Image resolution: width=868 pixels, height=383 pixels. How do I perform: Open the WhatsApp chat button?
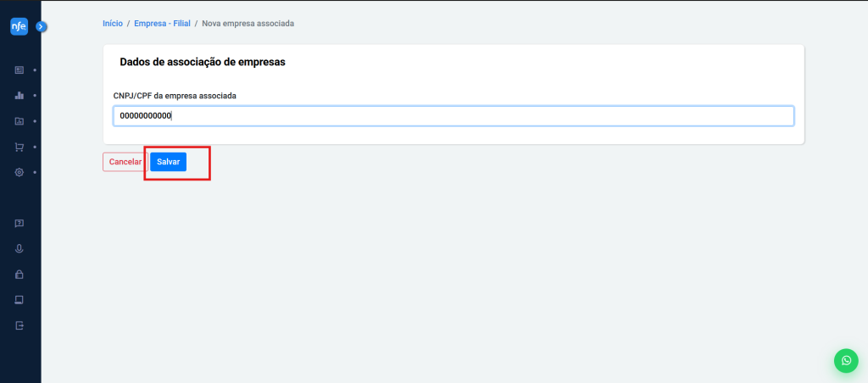click(x=846, y=360)
